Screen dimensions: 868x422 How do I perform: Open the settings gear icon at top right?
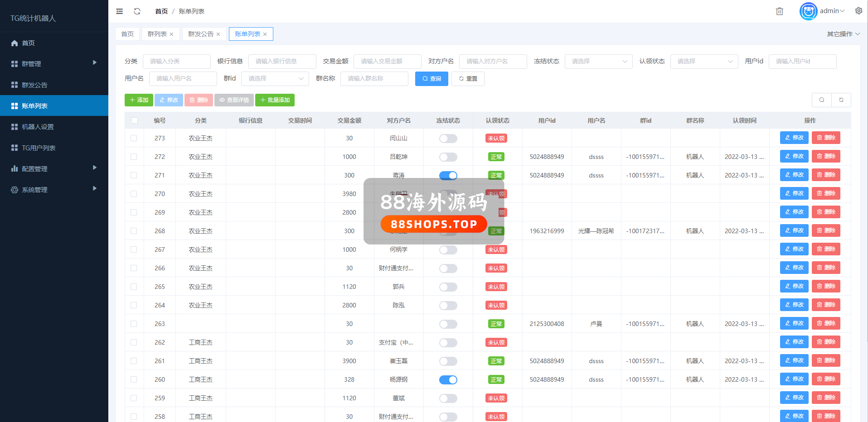[858, 11]
